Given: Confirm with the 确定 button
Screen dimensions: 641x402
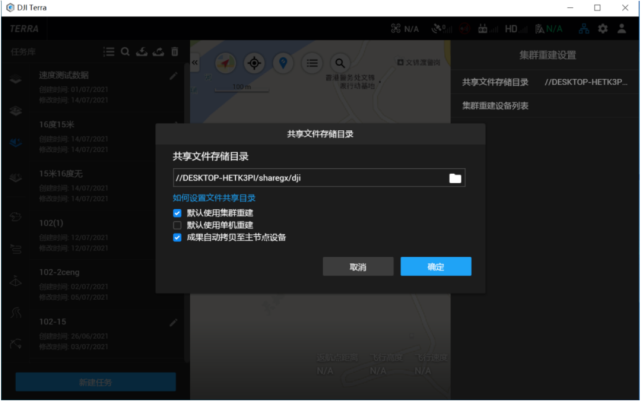Looking at the screenshot, I should 435,267.
